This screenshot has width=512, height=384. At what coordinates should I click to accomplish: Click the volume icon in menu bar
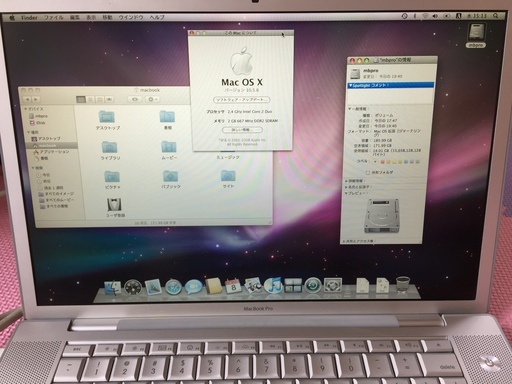434,16
